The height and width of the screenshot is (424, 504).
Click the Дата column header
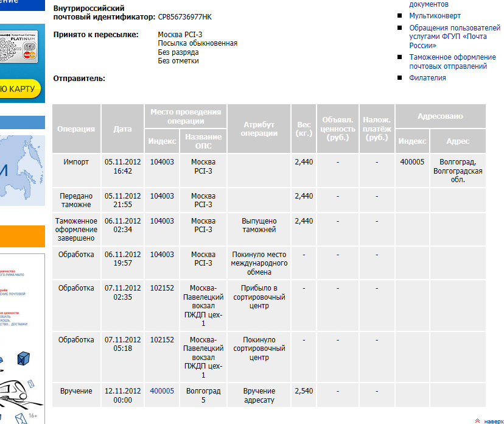coord(122,129)
